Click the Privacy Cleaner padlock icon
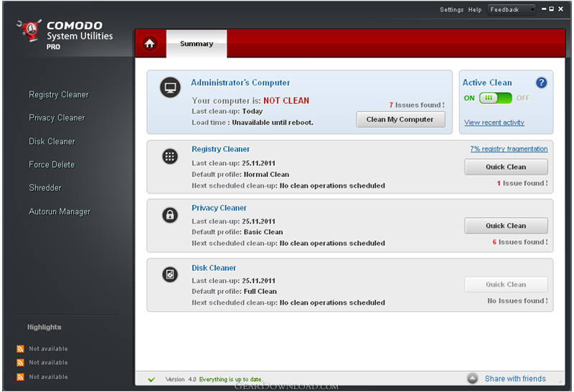 pos(170,215)
